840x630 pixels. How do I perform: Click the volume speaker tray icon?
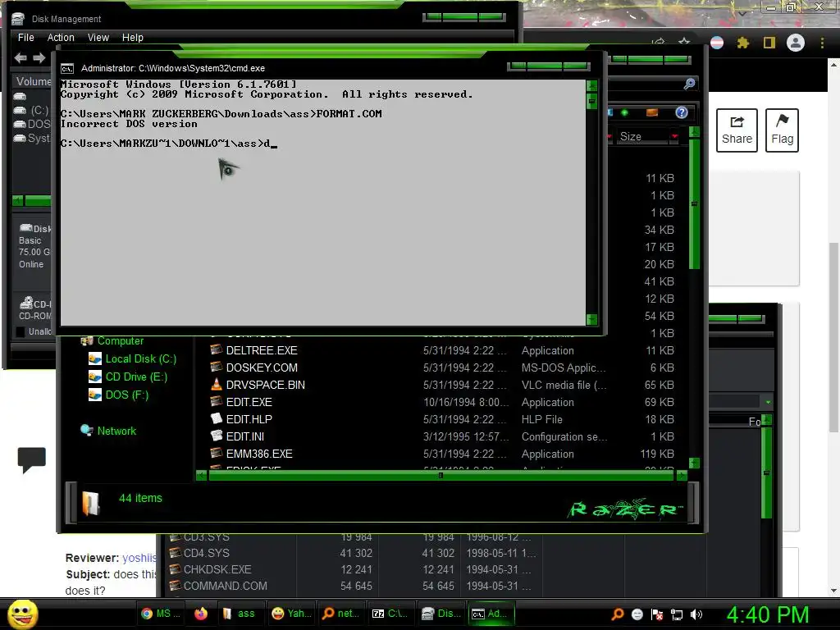[x=696, y=614]
